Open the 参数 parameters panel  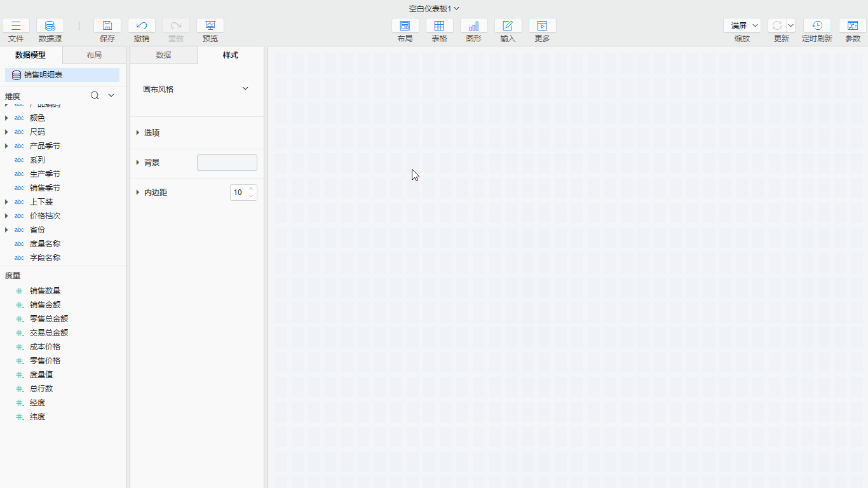853,26
